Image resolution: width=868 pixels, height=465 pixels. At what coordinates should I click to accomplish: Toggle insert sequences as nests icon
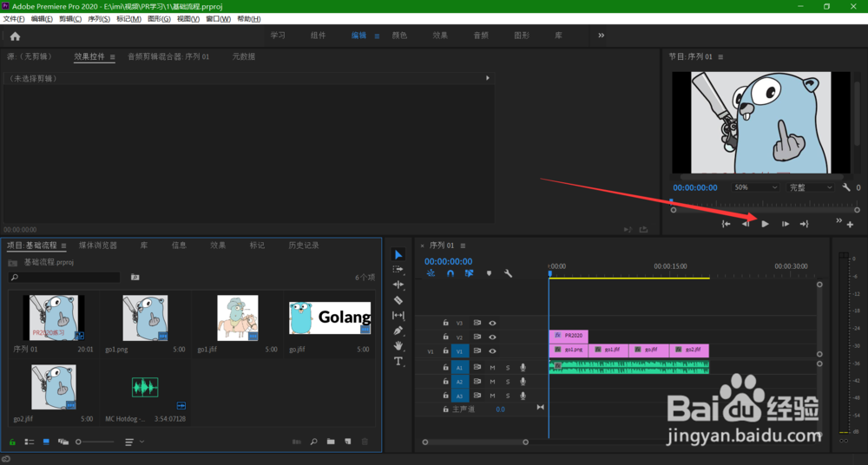(431, 273)
